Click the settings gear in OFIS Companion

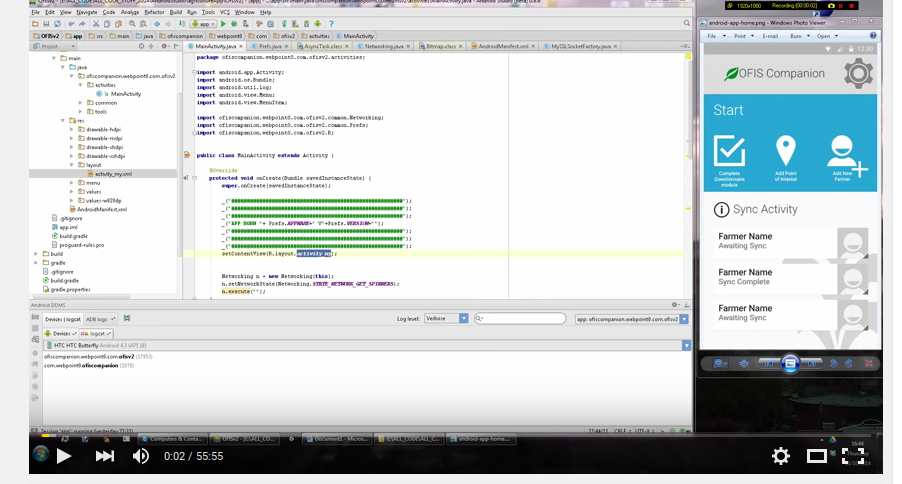point(857,73)
